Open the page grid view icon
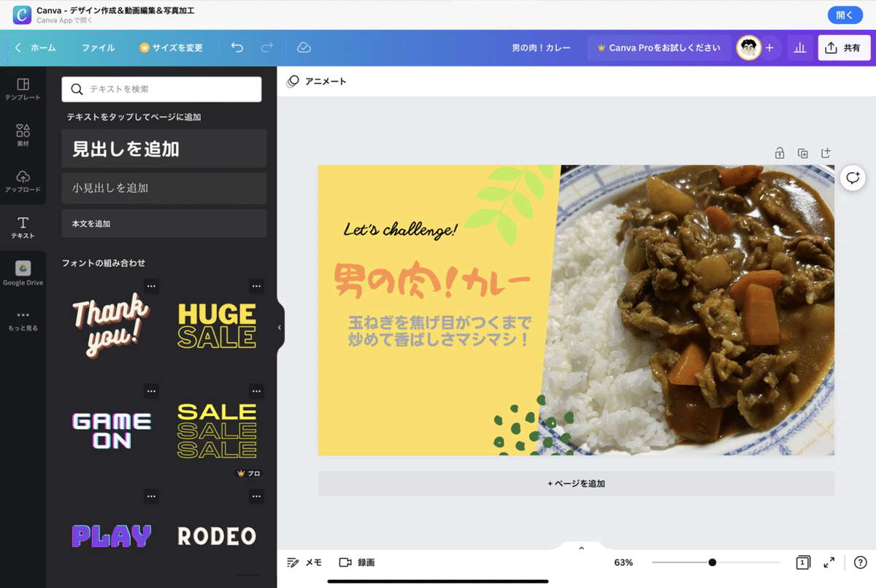The image size is (876, 588). coord(802,562)
